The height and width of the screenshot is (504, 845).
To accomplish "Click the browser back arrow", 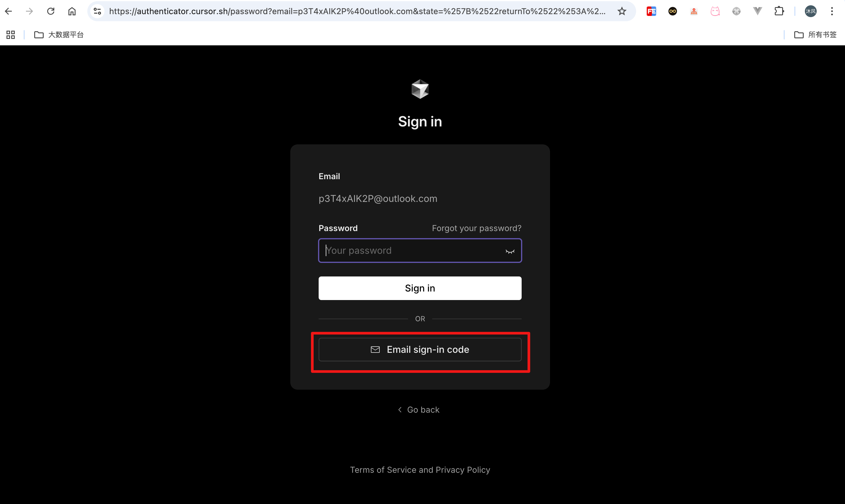I will click(9, 11).
